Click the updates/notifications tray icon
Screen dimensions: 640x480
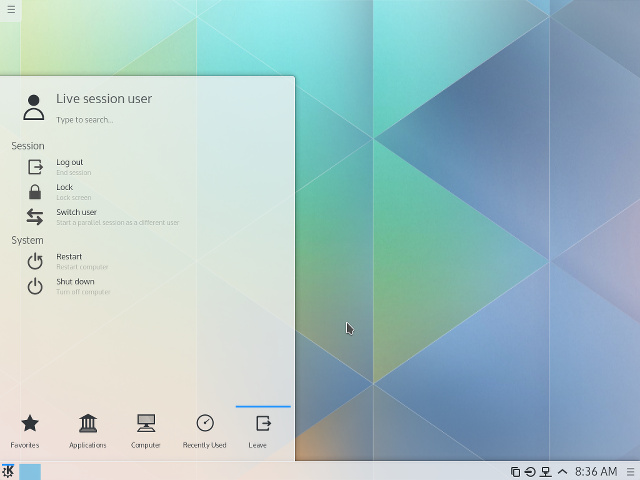(530, 472)
